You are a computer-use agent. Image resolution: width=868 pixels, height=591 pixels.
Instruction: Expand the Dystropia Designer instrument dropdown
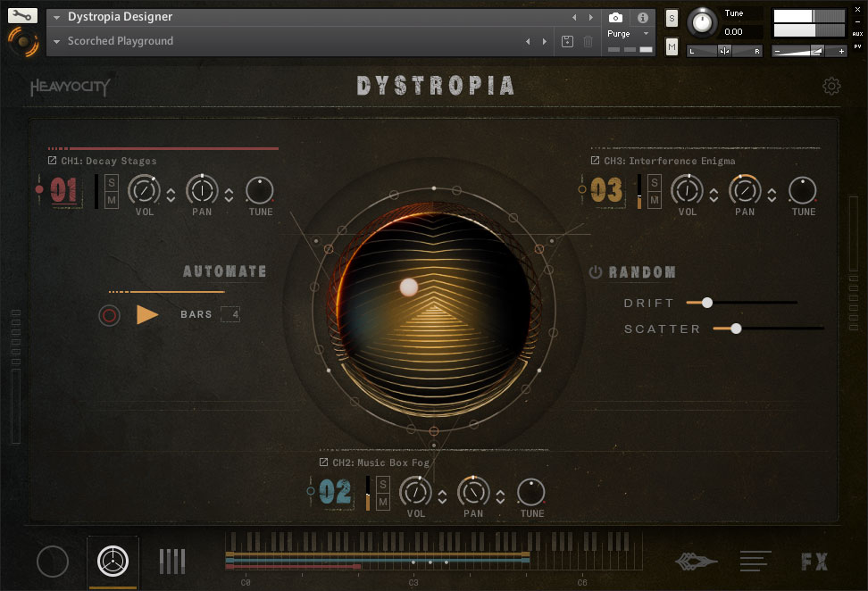click(57, 17)
